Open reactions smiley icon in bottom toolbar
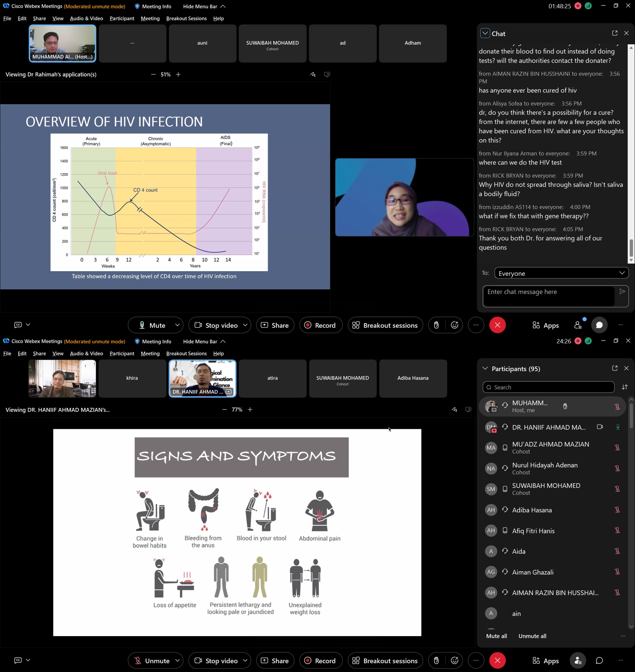The image size is (635, 672). (454, 660)
